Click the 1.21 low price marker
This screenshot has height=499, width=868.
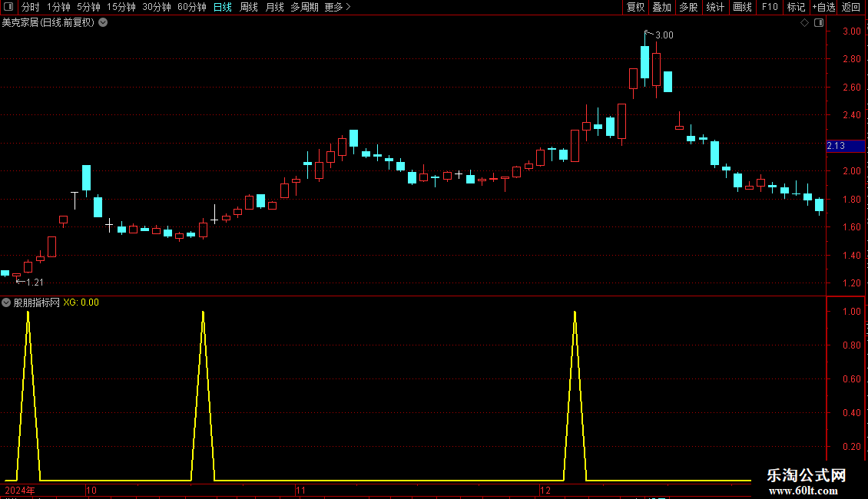[x=35, y=283]
